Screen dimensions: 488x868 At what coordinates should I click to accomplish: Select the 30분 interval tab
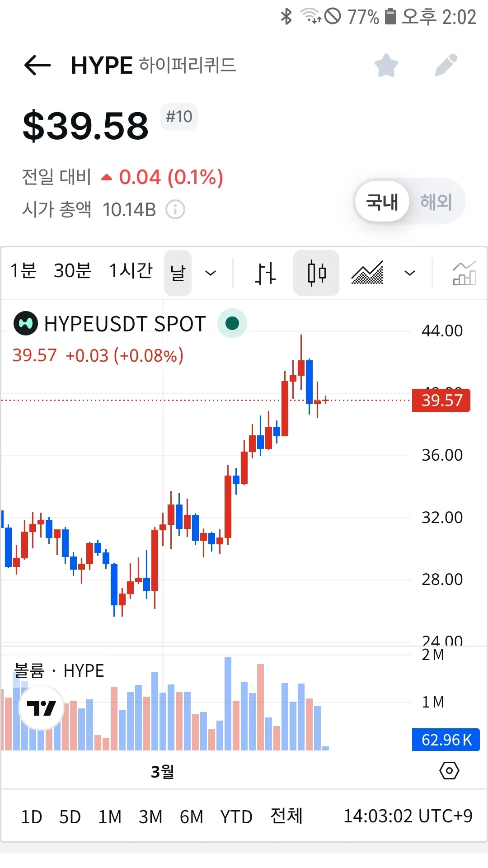[73, 271]
